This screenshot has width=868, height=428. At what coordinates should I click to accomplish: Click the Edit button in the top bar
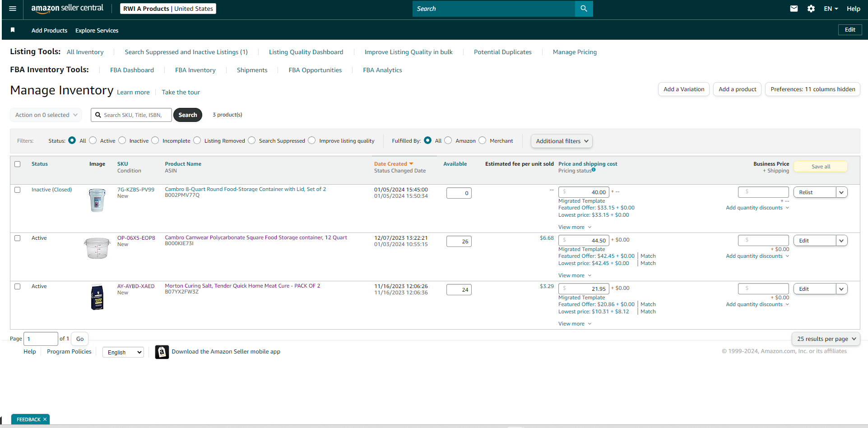tap(850, 30)
